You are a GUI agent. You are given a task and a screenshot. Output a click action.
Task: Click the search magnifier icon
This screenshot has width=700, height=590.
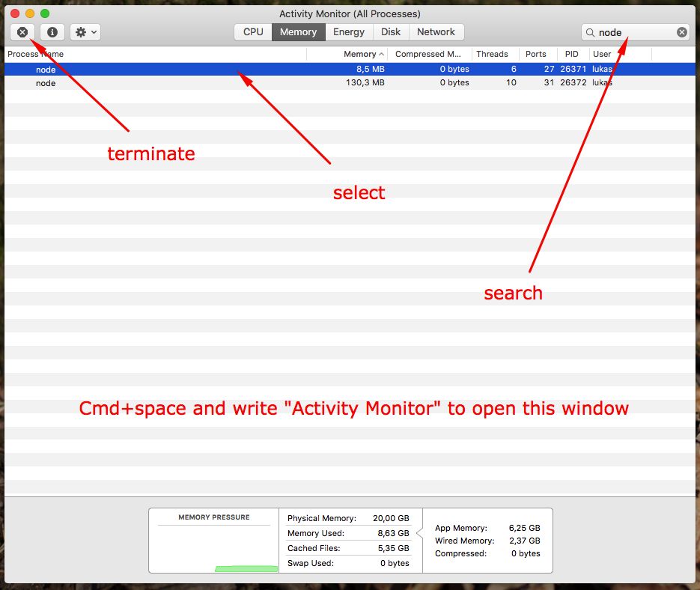(x=590, y=33)
